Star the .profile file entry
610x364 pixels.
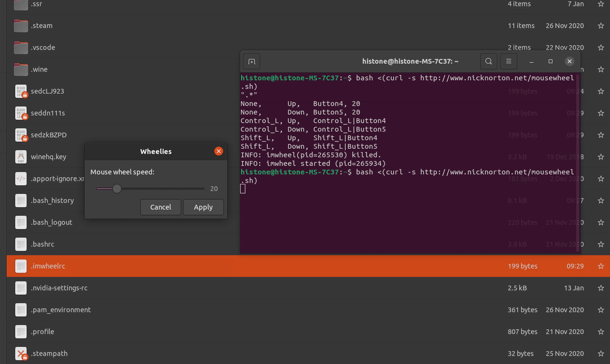coord(600,332)
